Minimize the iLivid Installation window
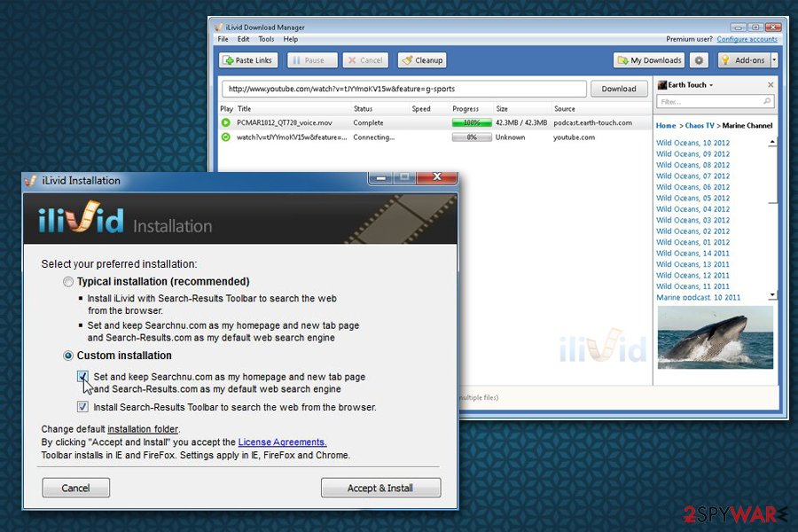Viewport: 798px width, 532px height. point(381,177)
